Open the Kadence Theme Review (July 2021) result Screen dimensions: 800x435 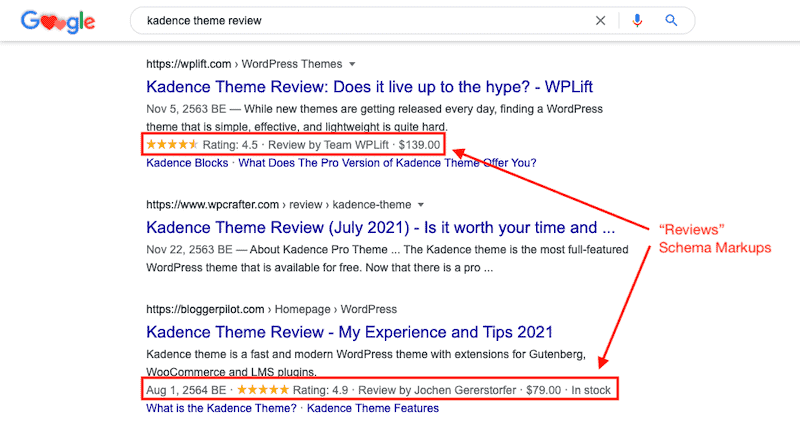(381, 227)
